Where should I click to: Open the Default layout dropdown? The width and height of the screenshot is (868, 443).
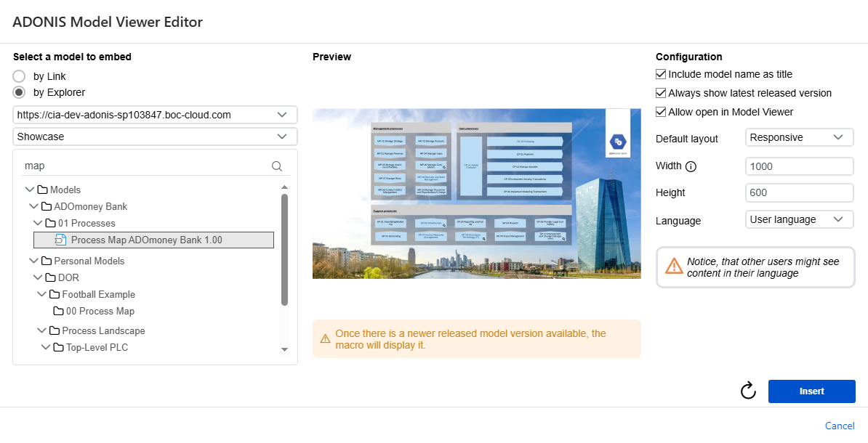(799, 137)
